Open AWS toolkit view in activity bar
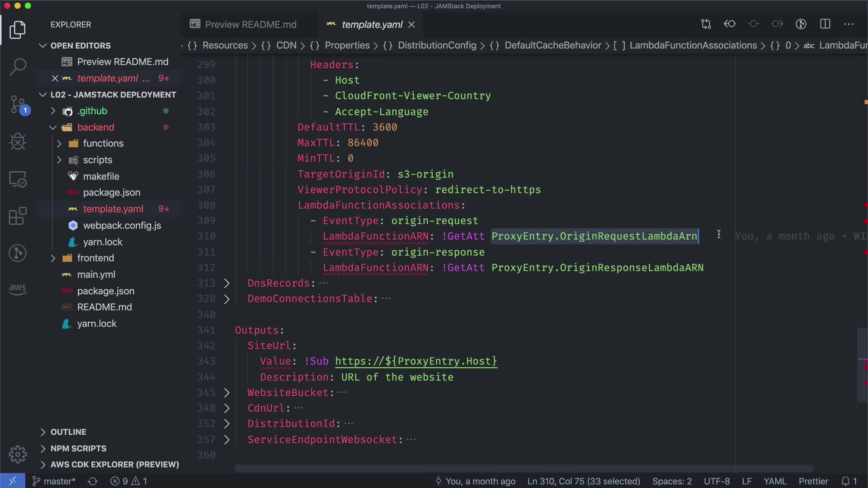Image resolution: width=868 pixels, height=488 pixels. (18, 289)
